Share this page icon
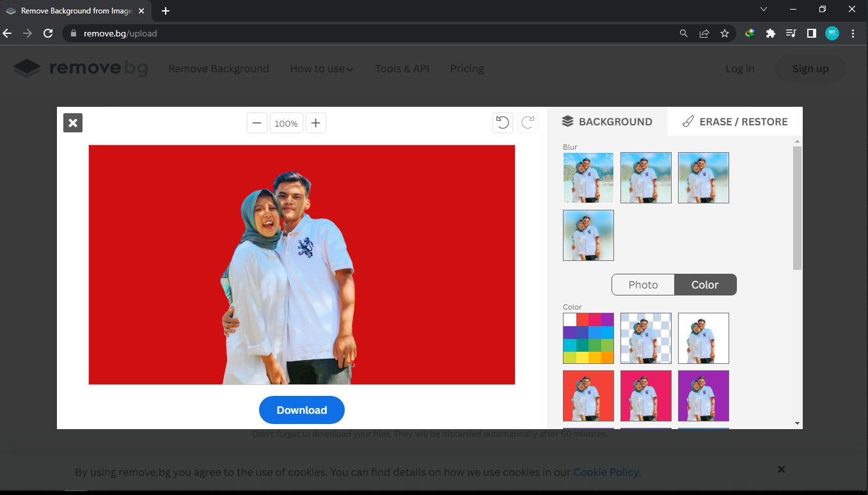Image resolution: width=868 pixels, height=495 pixels. coord(704,33)
